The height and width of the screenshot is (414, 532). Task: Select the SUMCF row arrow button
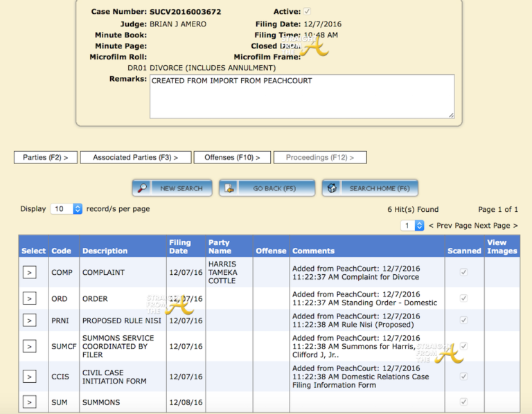coord(29,346)
